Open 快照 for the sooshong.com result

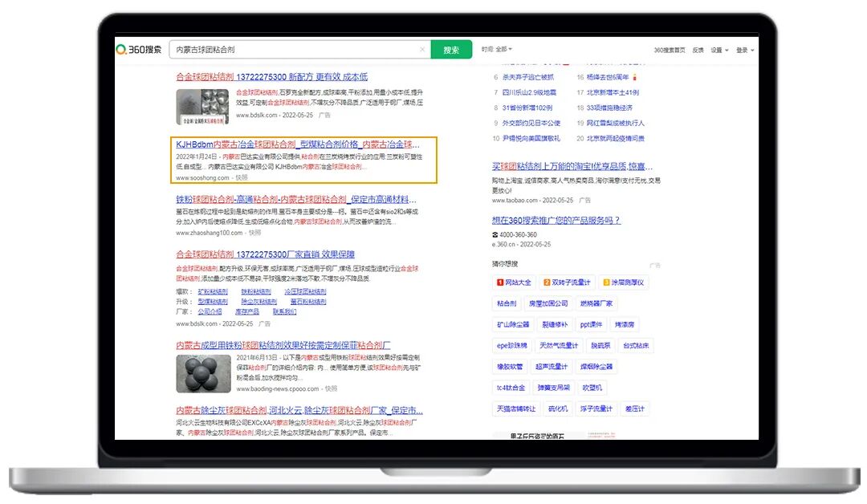pos(242,178)
